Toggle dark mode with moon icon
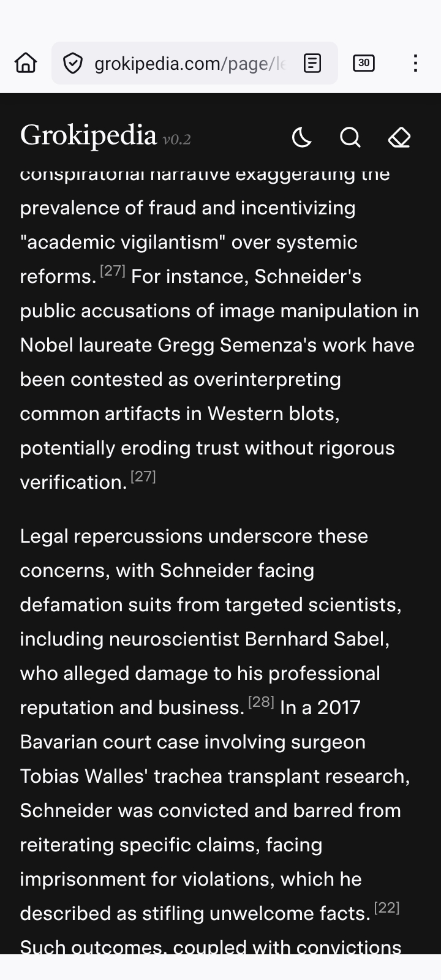Image resolution: width=441 pixels, height=980 pixels. tap(301, 137)
